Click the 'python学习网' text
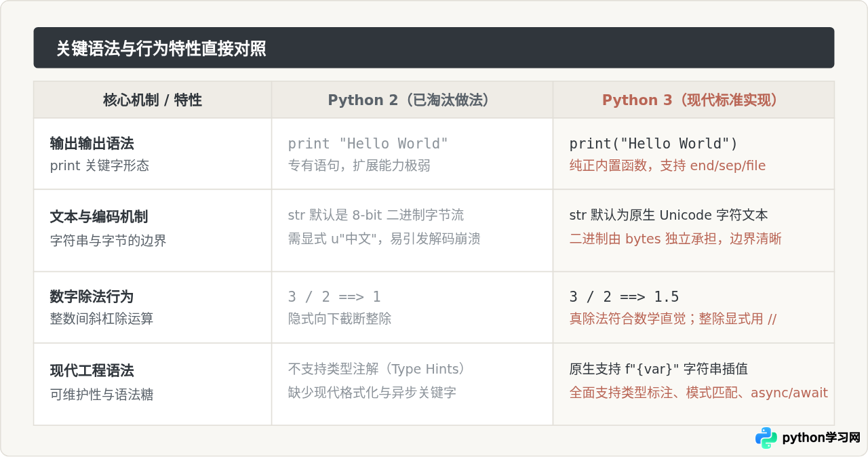 click(821, 438)
